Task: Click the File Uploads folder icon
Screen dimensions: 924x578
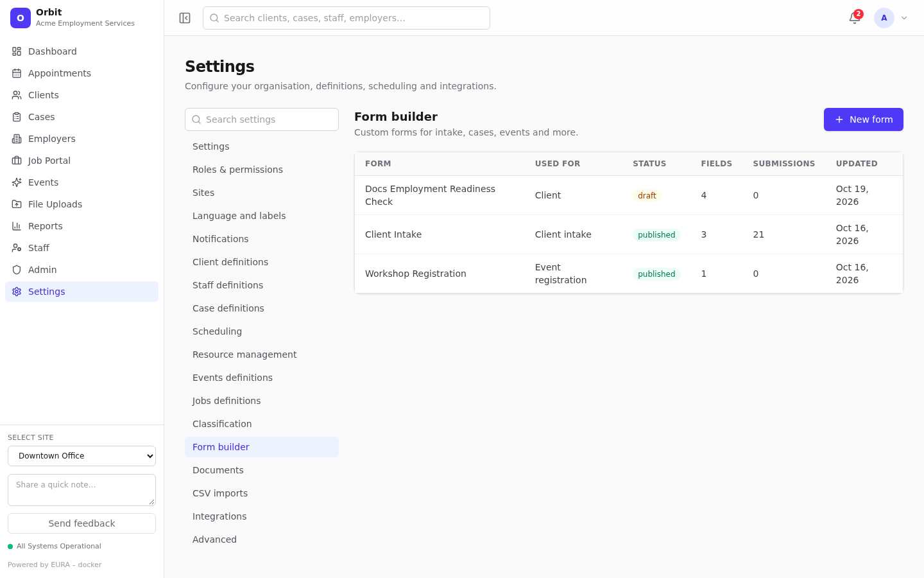Action: (x=17, y=204)
